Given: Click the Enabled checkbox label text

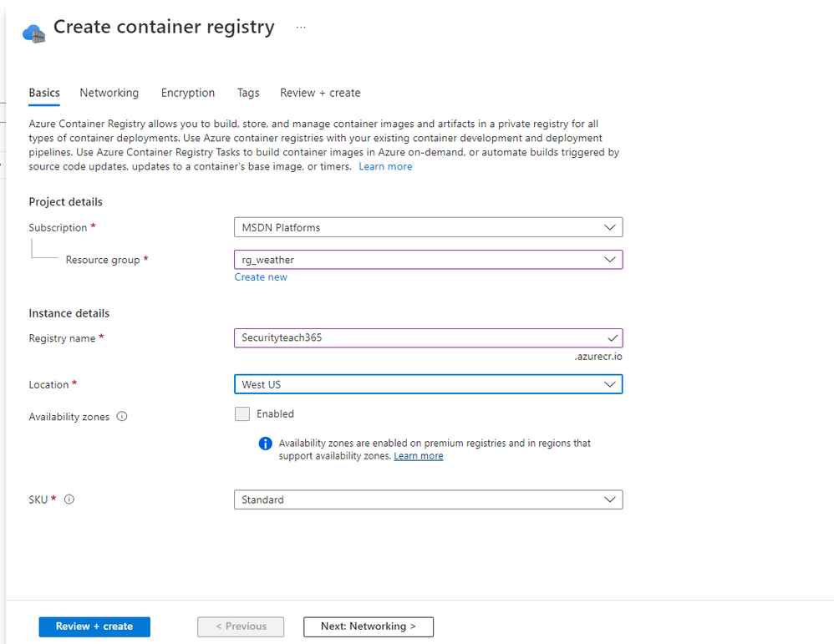Looking at the screenshot, I should (275, 413).
